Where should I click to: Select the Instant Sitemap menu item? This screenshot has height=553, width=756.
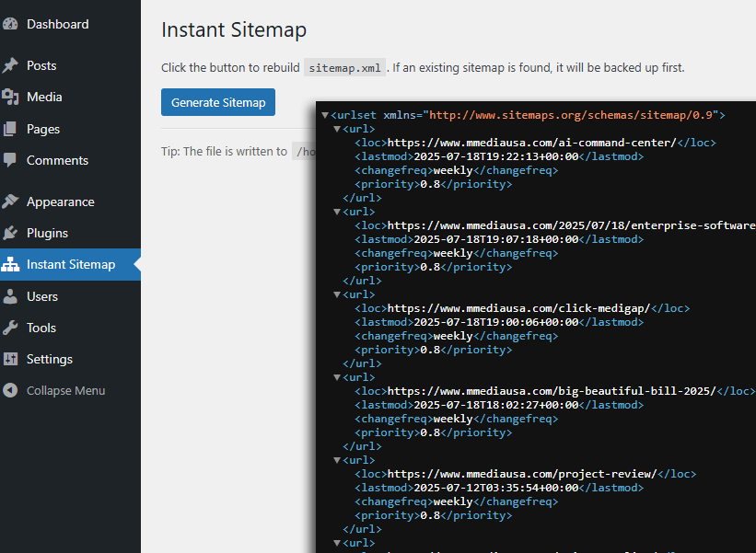(x=69, y=264)
